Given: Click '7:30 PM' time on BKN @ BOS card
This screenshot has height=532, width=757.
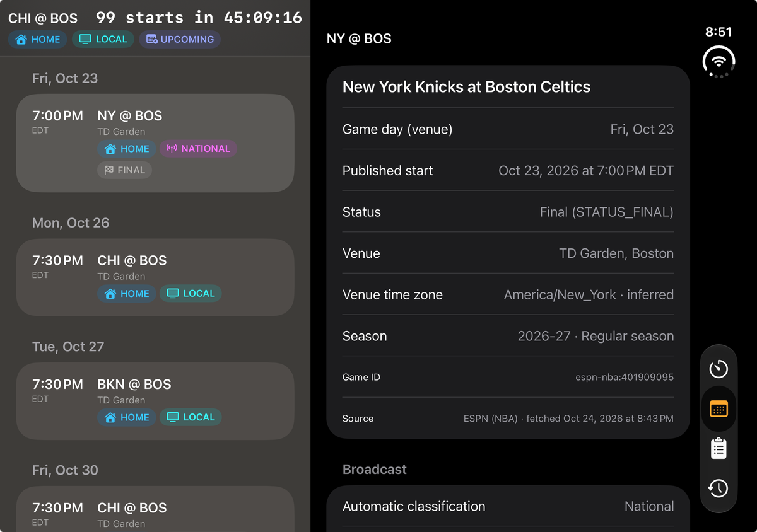Looking at the screenshot, I should [57, 385].
